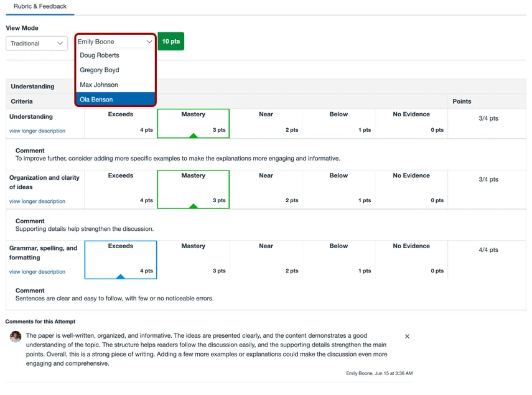This screenshot has width=532, height=395.
Task: Click Emily Boone's avatar beside the attempt comment
Action: tap(16, 337)
